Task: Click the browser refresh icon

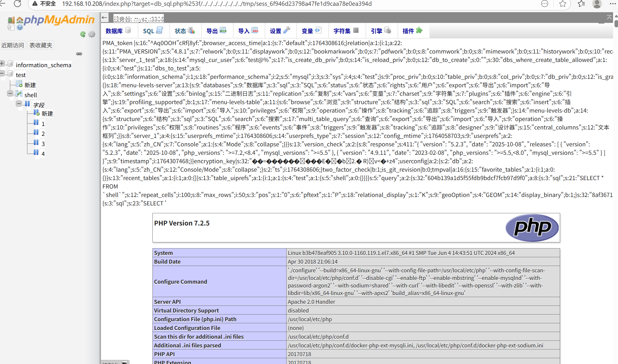Action: (17, 4)
